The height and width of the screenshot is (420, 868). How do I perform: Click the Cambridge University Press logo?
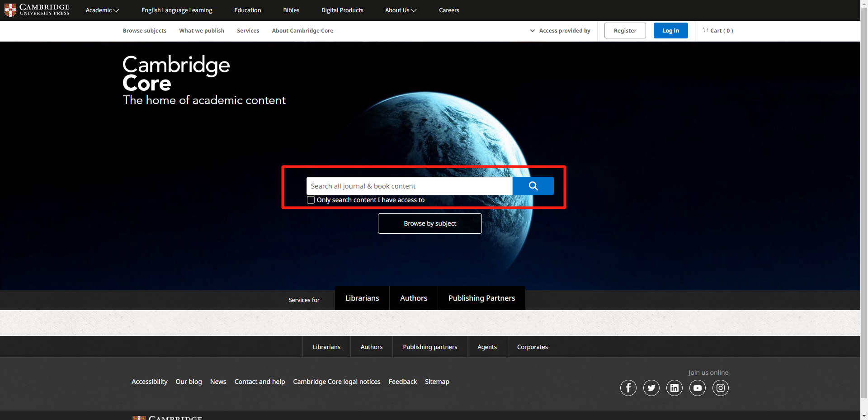pyautogui.click(x=37, y=10)
